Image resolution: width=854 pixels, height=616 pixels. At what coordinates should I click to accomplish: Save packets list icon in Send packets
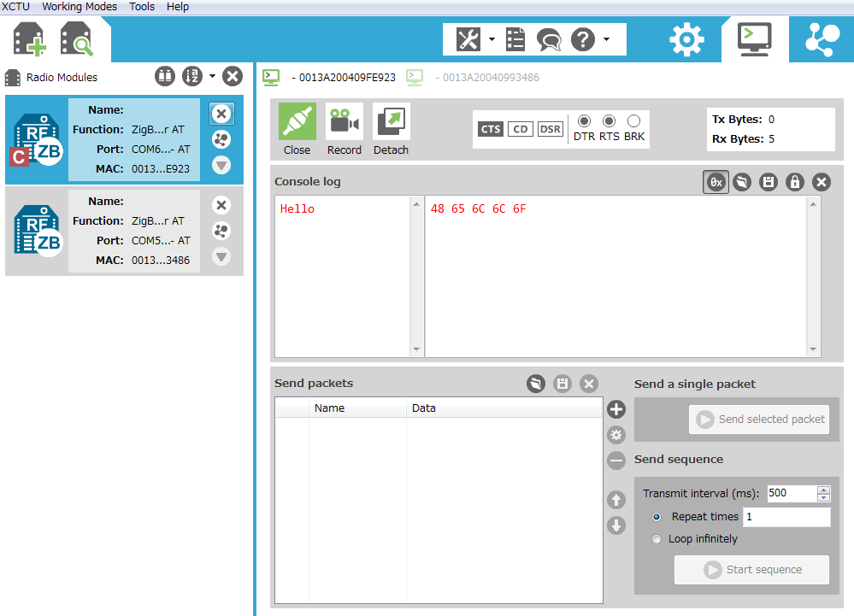tap(562, 384)
